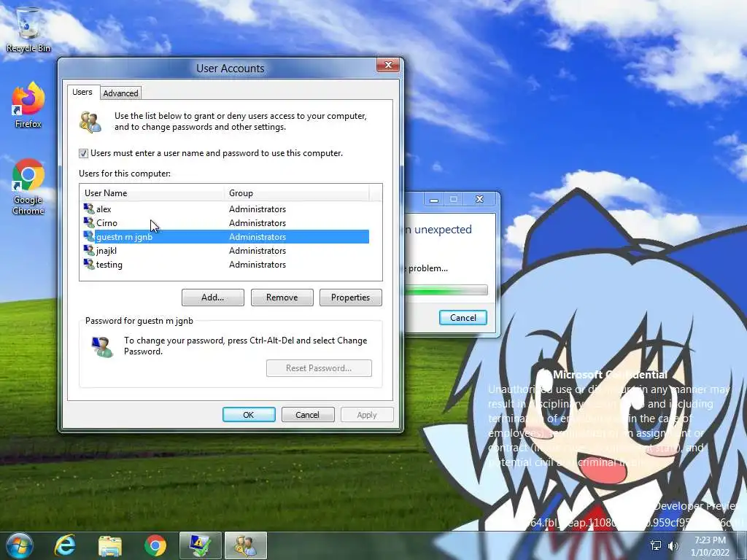Sort by the Group column header

(x=296, y=192)
